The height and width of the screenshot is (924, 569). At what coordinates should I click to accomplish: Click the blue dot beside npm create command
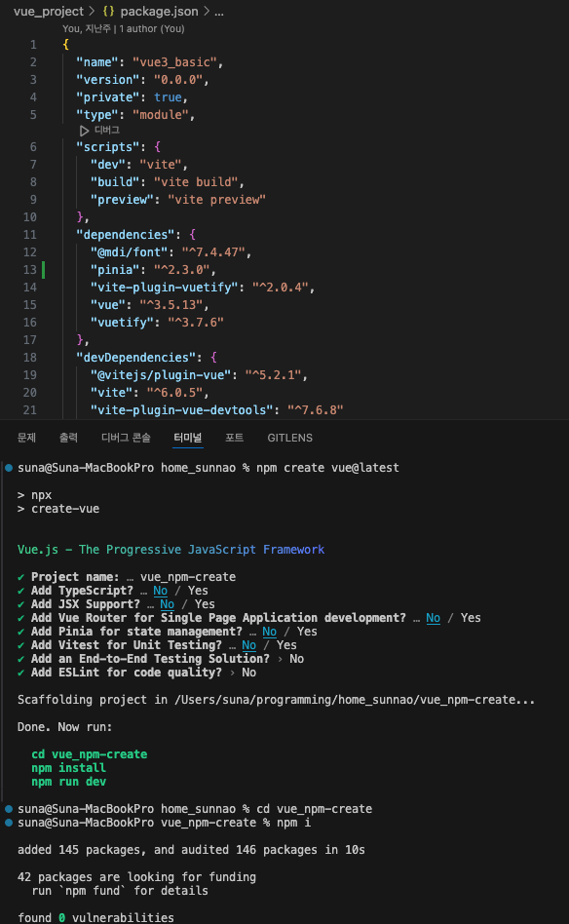click(9, 468)
